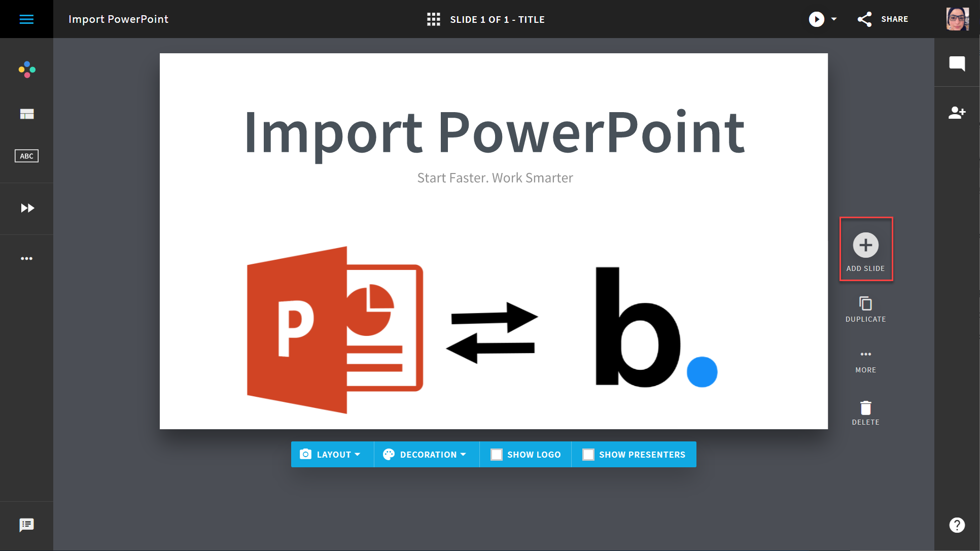Screen dimensions: 980x551
Task: Click the Share button icon
Action: click(864, 19)
